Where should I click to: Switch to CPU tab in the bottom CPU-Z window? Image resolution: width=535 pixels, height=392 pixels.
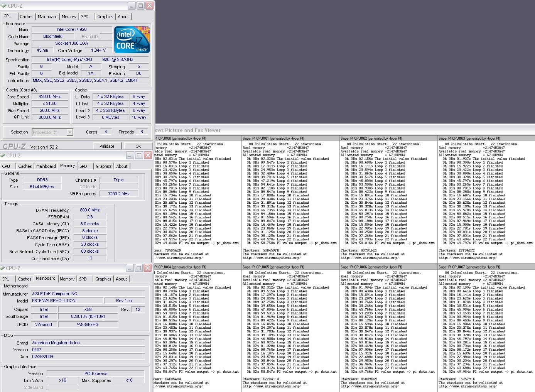6,279
